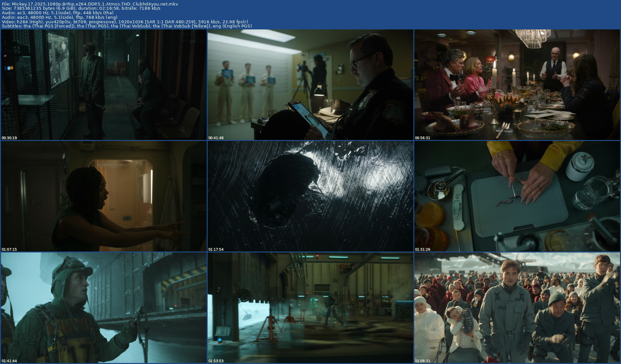This screenshot has height=364, width=621.
Task: Click the 00:30:19 timestamp label
Action: pyautogui.click(x=9, y=138)
